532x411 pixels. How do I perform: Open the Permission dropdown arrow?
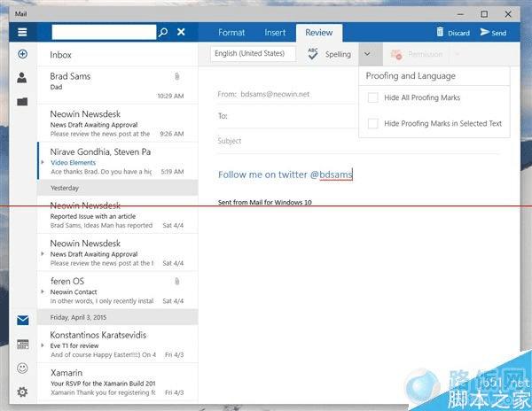(457, 54)
